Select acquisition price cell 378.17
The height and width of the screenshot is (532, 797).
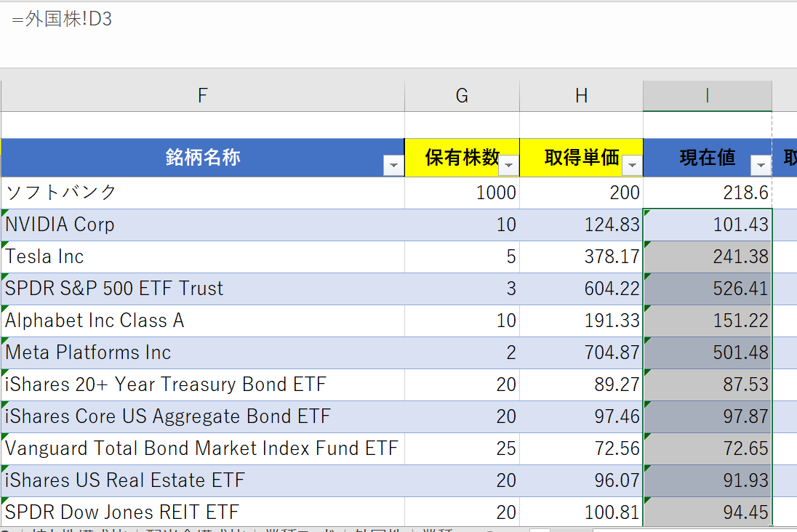coord(582,257)
